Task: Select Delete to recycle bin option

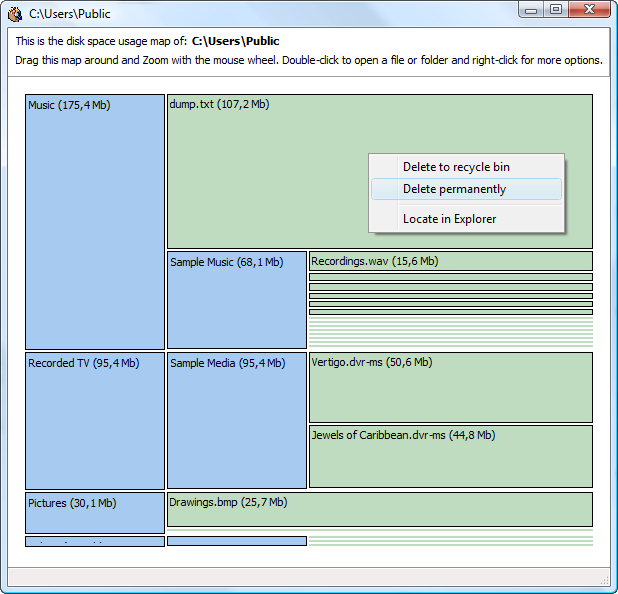Action: pos(456,167)
